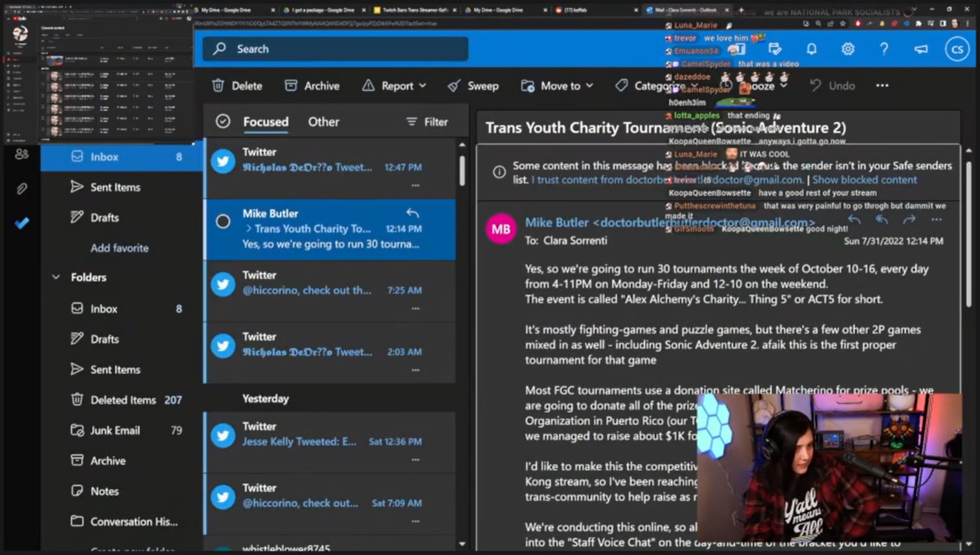Open Drafts in Favorites
The image size is (980, 555).
pyautogui.click(x=121, y=218)
